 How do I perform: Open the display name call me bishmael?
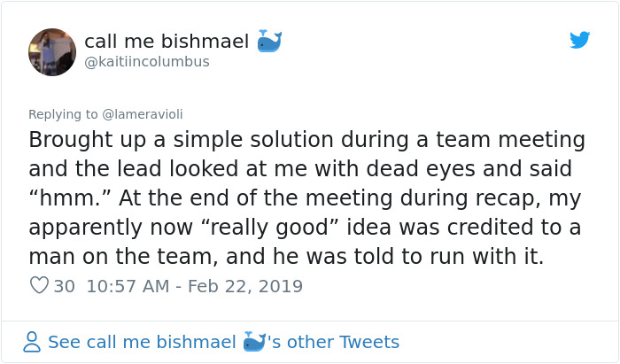point(167,41)
